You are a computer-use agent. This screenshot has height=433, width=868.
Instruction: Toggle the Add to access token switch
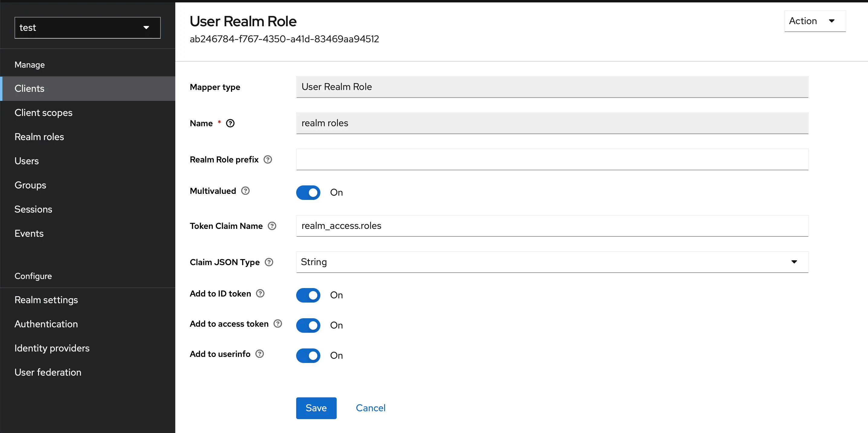[308, 325]
